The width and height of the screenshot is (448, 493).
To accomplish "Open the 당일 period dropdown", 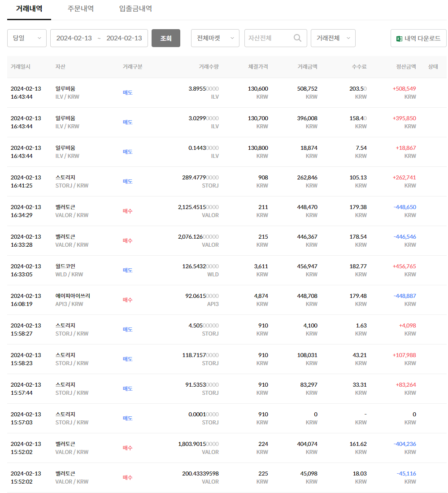I will coord(27,38).
